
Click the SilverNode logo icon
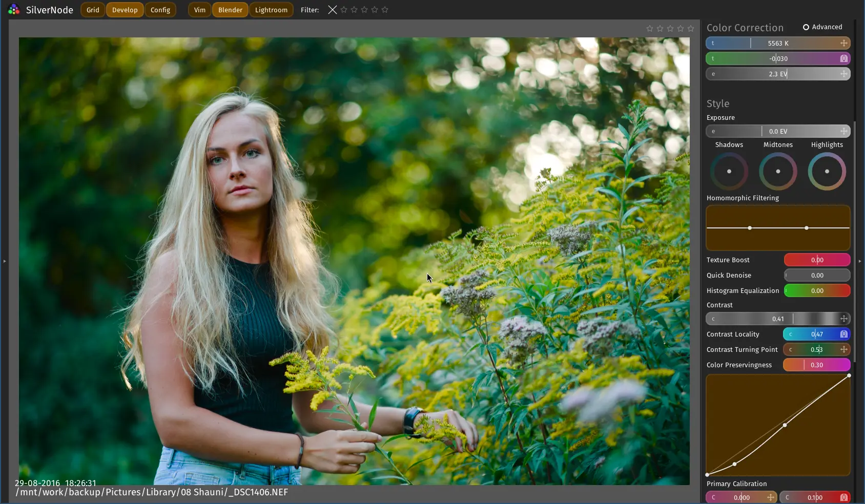(x=14, y=10)
